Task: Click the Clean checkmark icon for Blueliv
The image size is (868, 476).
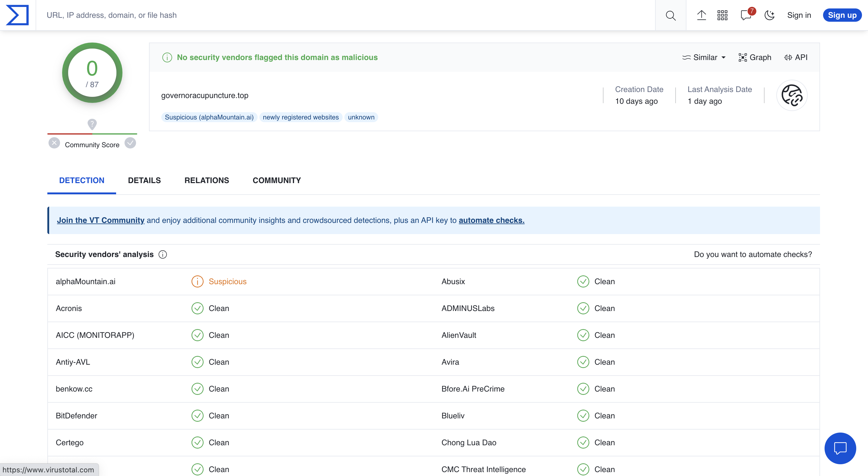Action: click(583, 416)
